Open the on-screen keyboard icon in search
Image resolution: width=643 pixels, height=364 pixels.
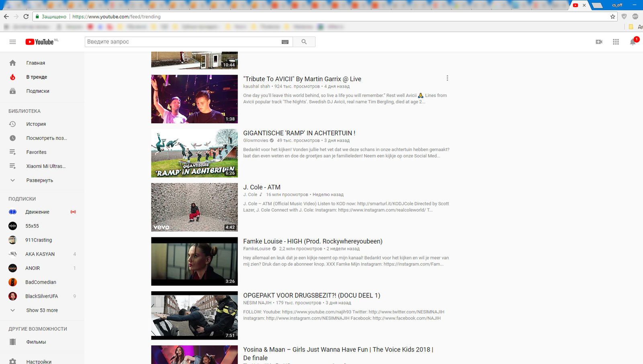pyautogui.click(x=285, y=42)
